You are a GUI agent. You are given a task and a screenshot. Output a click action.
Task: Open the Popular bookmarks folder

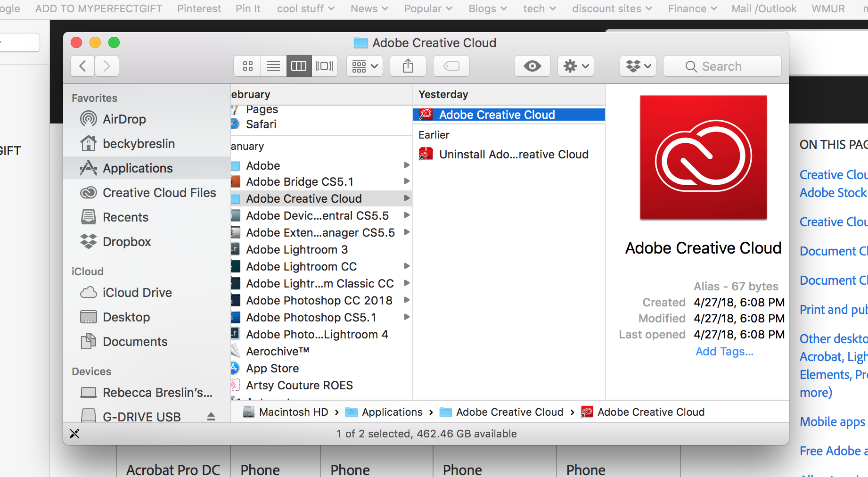click(428, 8)
